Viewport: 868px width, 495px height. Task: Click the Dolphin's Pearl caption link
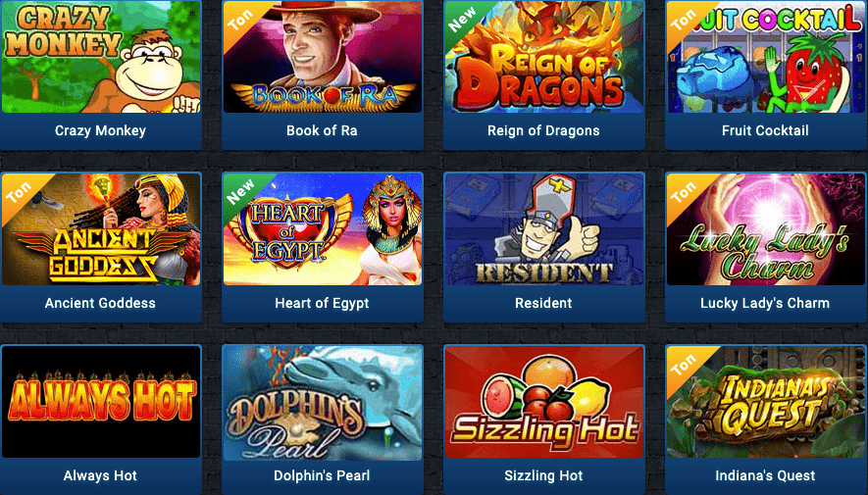coord(322,475)
